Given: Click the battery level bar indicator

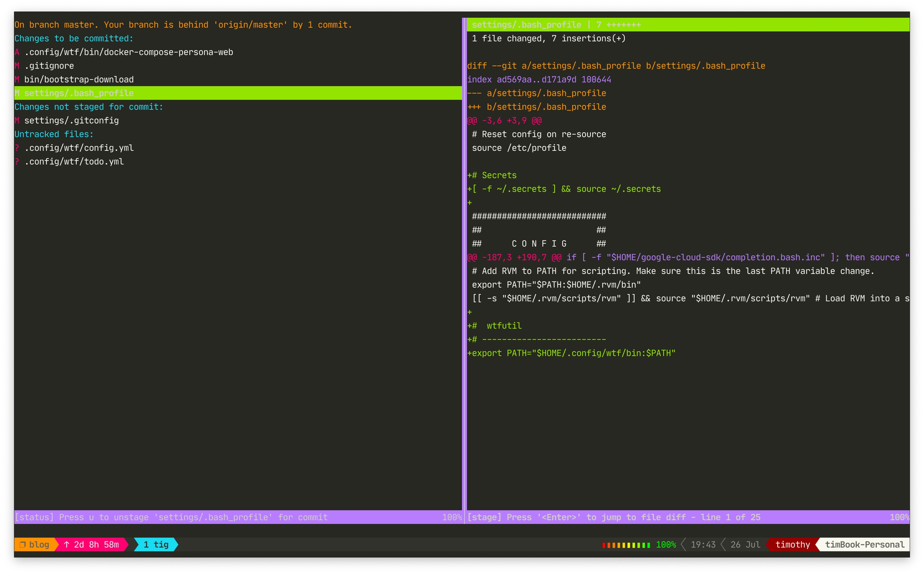Looking at the screenshot, I should click(626, 545).
